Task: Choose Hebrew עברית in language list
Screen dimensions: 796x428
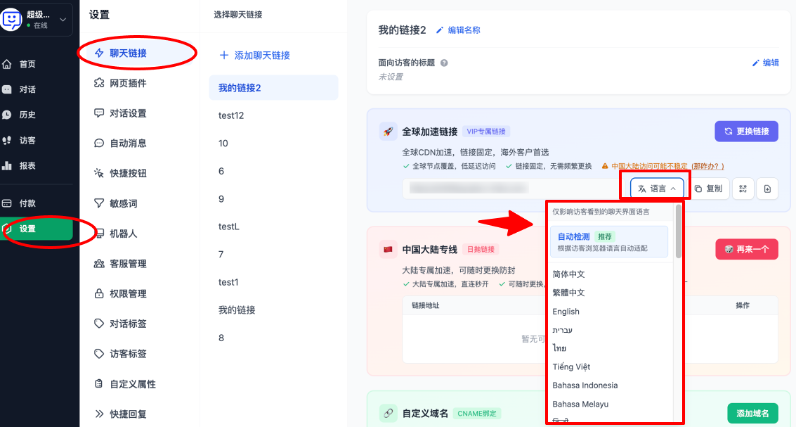Action: 562,330
